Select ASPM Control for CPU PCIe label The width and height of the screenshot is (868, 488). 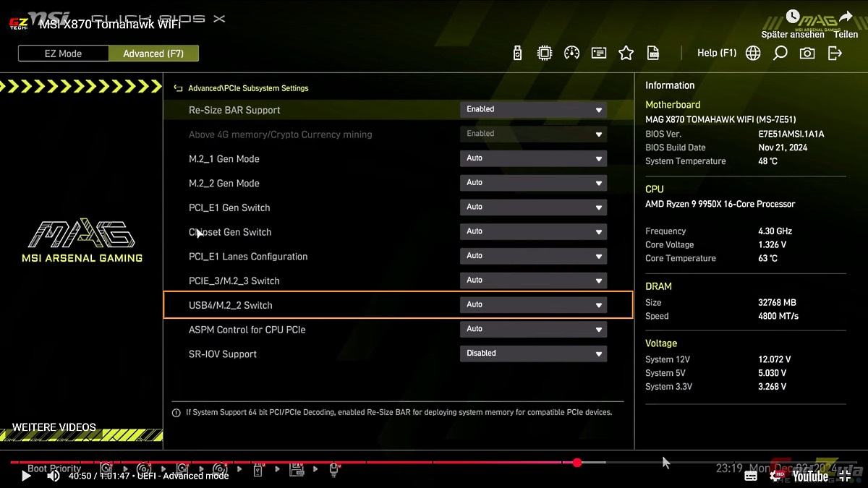(x=247, y=330)
